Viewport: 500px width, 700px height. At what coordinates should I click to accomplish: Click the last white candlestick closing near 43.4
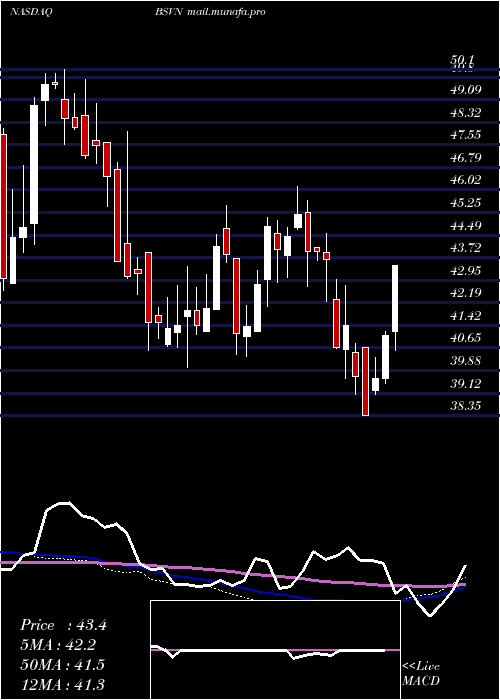click(395, 299)
